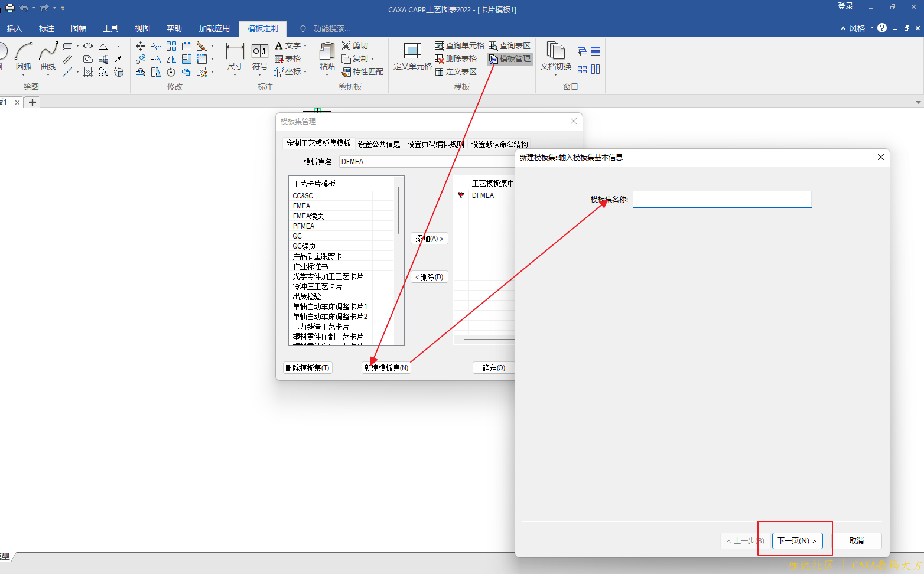This screenshot has width=924, height=574.
Task: Select the 曲线 curve drawing tool
Action: pos(48,57)
